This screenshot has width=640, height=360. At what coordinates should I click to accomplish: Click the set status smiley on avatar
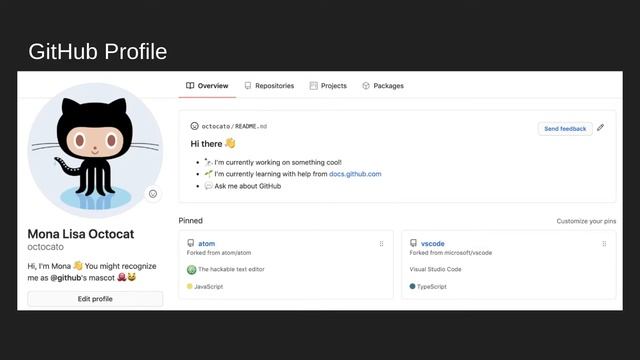153,194
